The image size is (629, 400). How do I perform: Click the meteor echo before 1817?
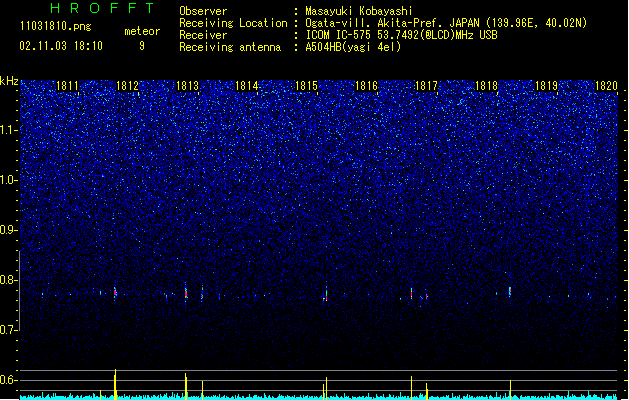[x=412, y=293]
